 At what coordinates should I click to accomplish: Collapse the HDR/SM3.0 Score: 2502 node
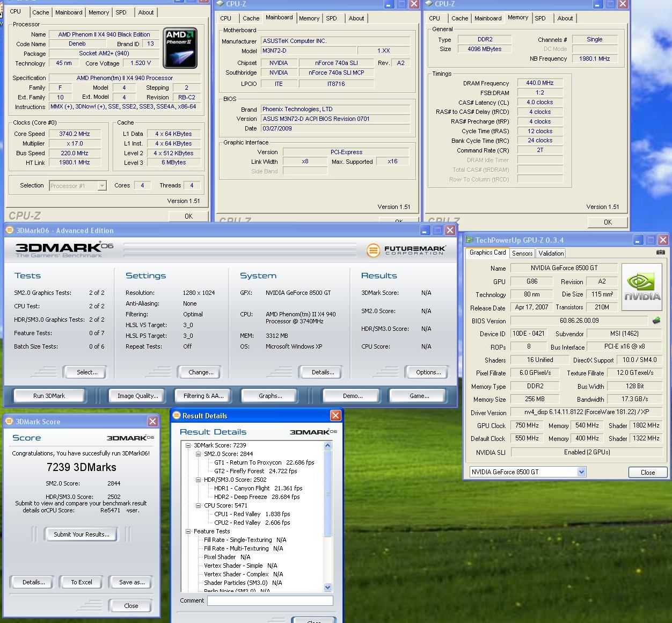pyautogui.click(x=198, y=480)
